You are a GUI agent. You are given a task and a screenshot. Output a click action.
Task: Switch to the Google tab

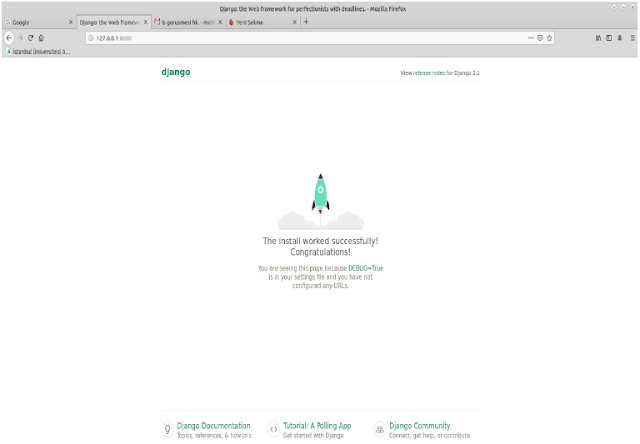coord(39,22)
